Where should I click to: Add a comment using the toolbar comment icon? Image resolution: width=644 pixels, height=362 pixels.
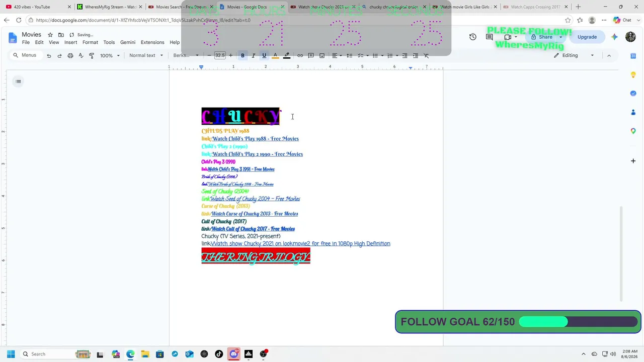pos(311,55)
